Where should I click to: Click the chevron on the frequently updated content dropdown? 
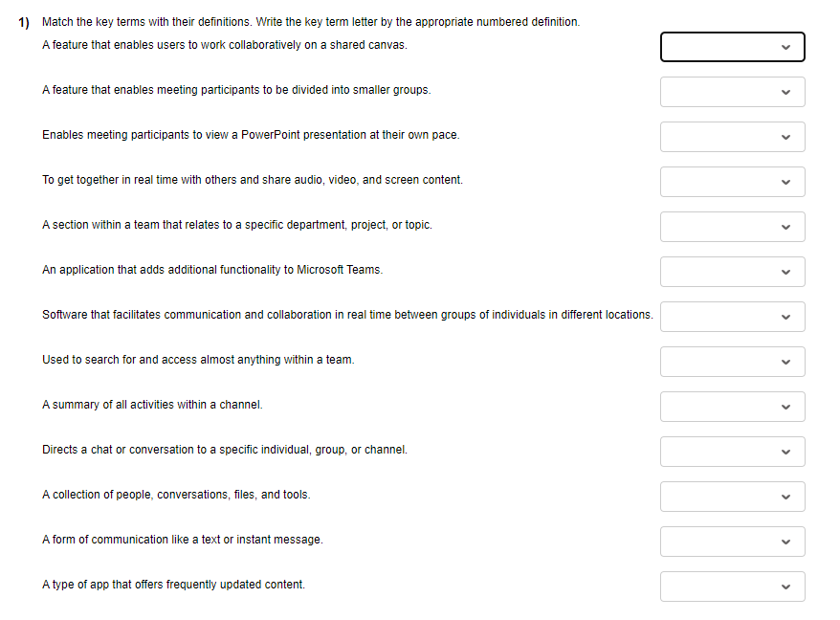pyautogui.click(x=785, y=586)
